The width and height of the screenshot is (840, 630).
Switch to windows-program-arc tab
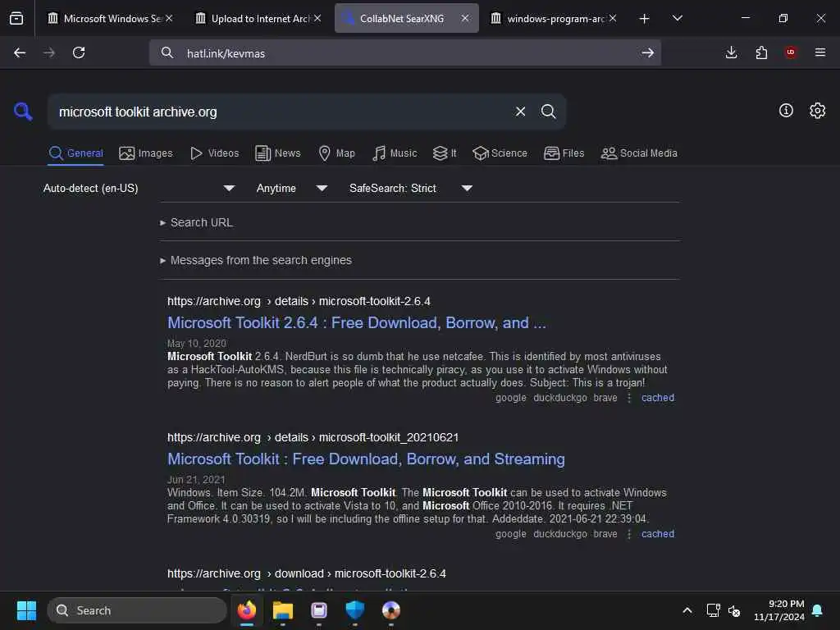554,18
